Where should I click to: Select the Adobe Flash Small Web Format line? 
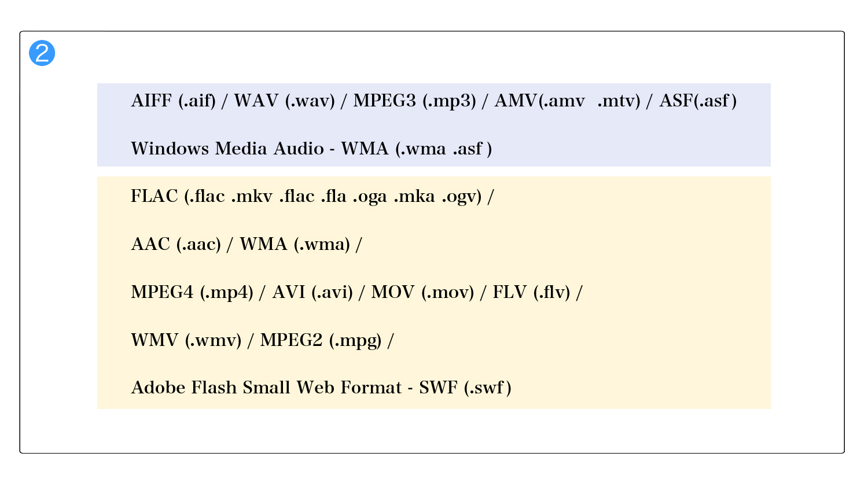(321, 388)
